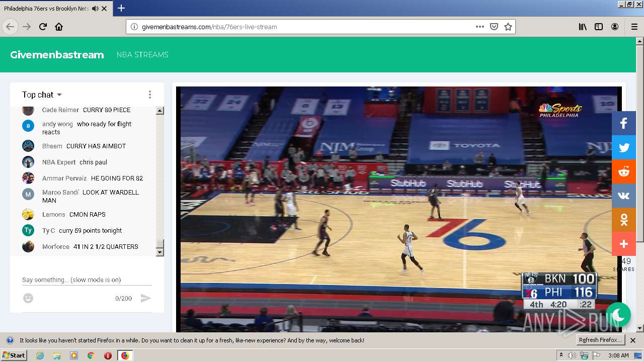Screen dimensions: 644x362
Task: Click NBA Expert chat username
Action: 59,162
